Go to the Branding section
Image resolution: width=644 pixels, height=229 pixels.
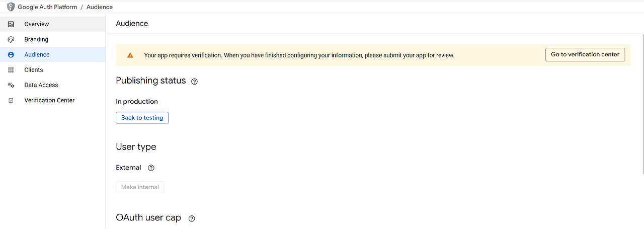click(x=53, y=39)
